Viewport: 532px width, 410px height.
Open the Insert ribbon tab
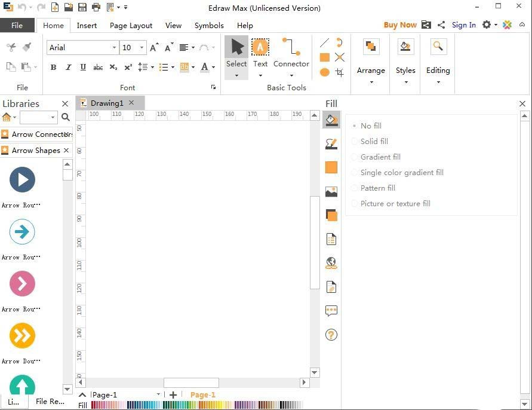click(87, 26)
